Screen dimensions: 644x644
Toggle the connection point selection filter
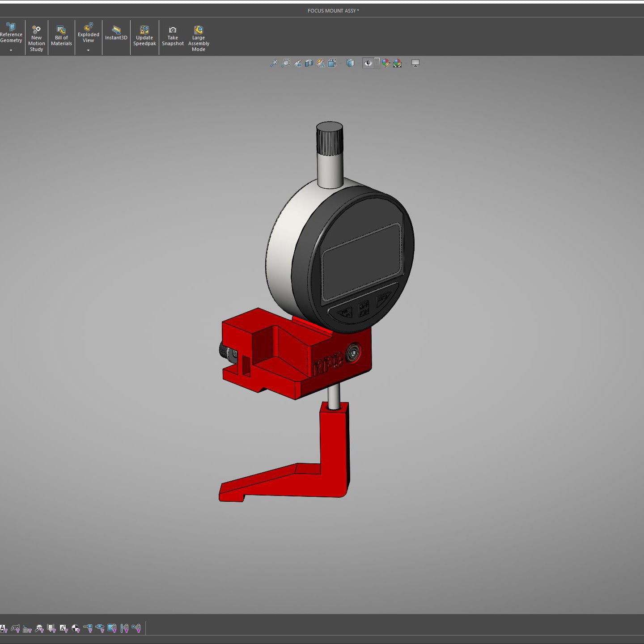(88, 628)
